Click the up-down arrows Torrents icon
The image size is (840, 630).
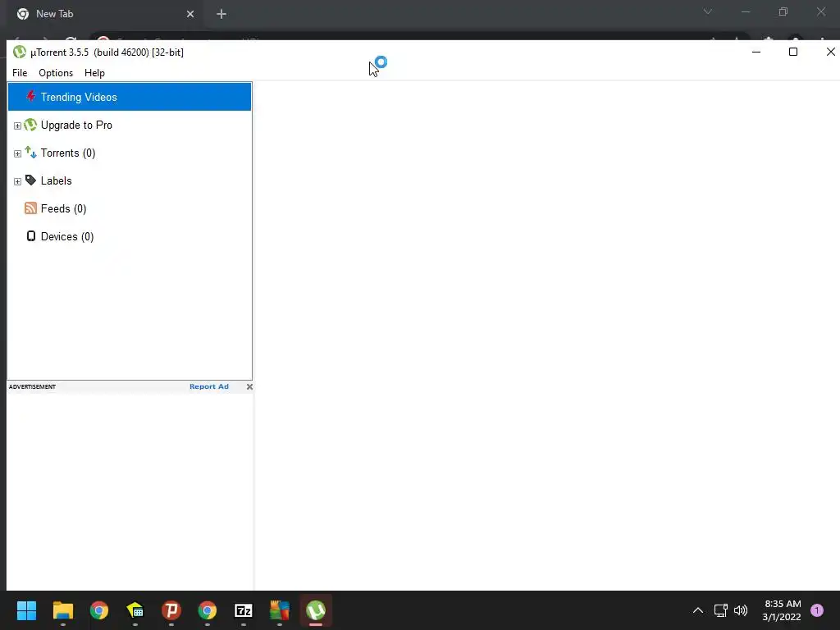coord(30,153)
